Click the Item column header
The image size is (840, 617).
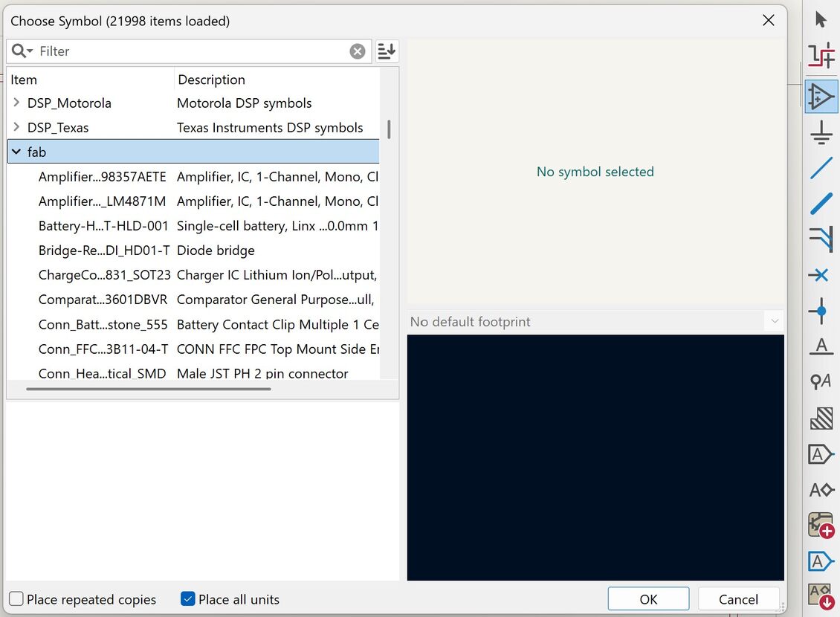tap(90, 80)
